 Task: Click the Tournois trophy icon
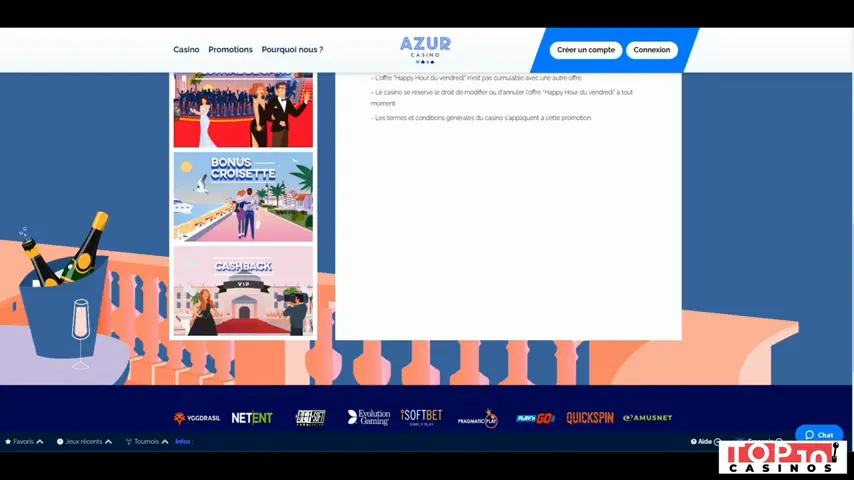click(129, 442)
